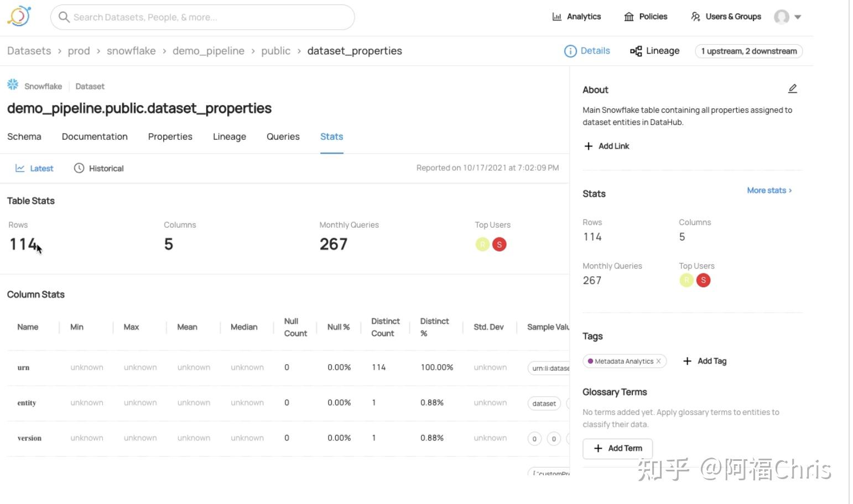Image resolution: width=853 pixels, height=504 pixels.
Task: Click the DataHub logo icon
Action: 18,15
